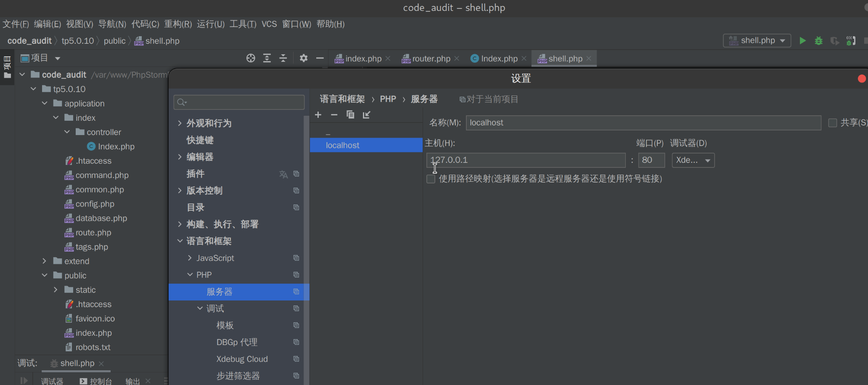
Task: Close shell.php debug session tab
Action: point(101,364)
